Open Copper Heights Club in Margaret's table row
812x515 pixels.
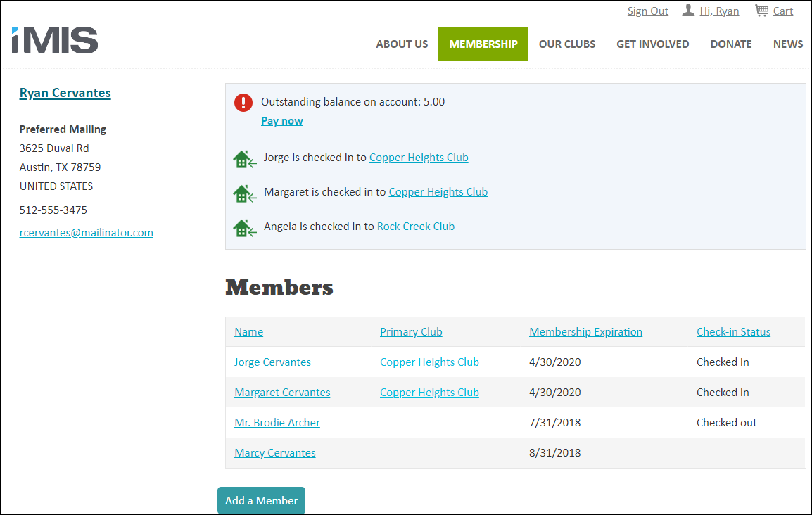coord(429,393)
